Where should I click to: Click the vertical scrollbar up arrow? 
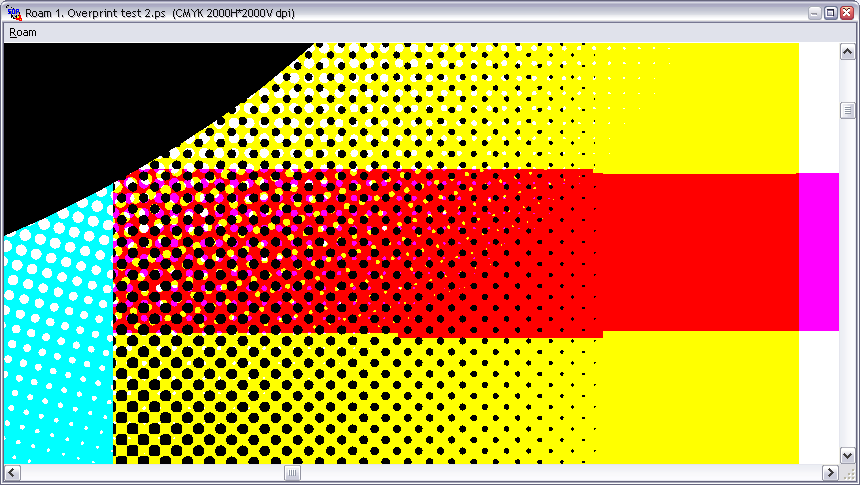pyautogui.click(x=847, y=52)
